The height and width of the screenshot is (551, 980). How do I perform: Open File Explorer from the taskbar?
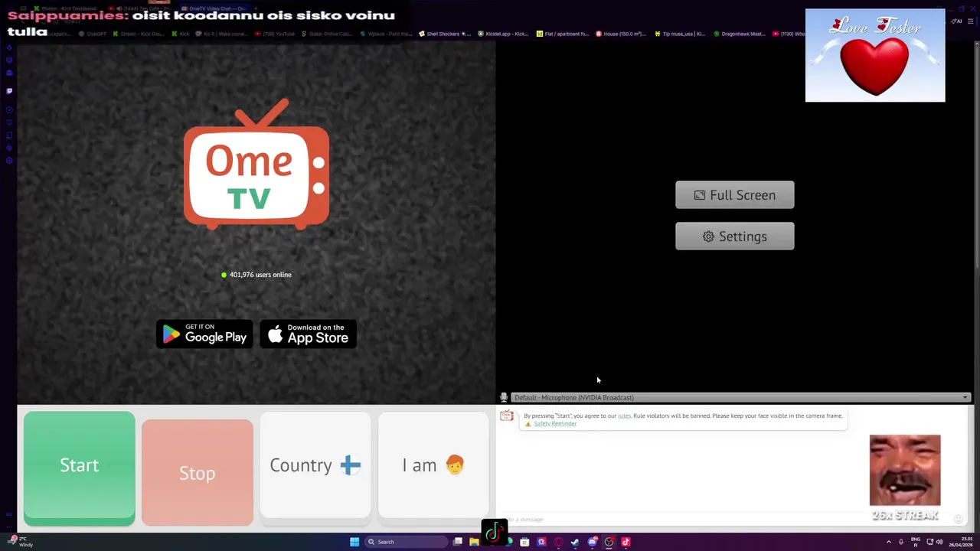[x=474, y=542]
